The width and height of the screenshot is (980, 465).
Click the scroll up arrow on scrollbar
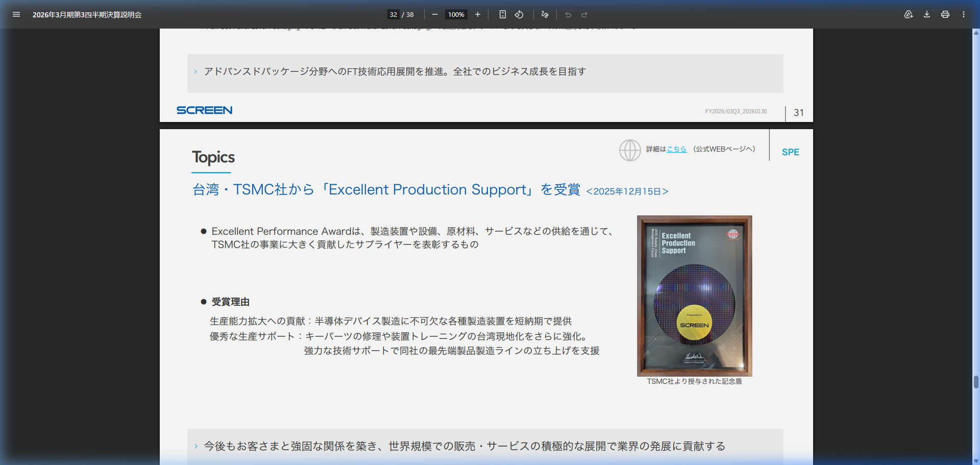point(976,33)
